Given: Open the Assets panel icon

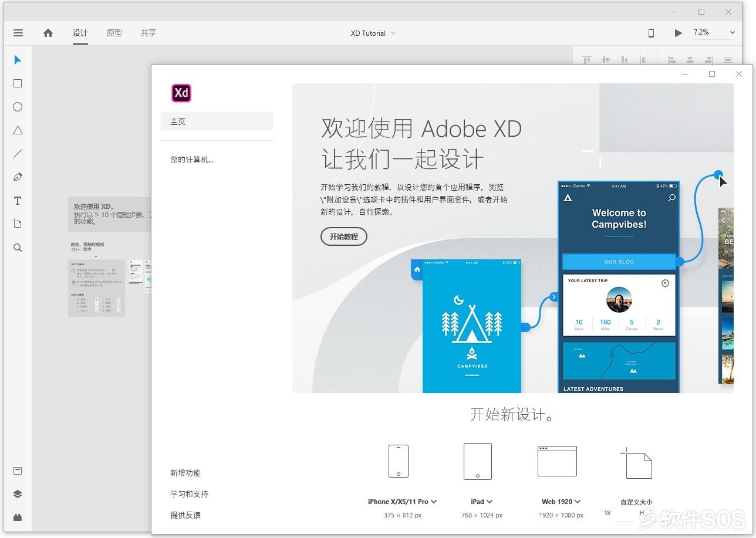Looking at the screenshot, I should click(x=18, y=471).
